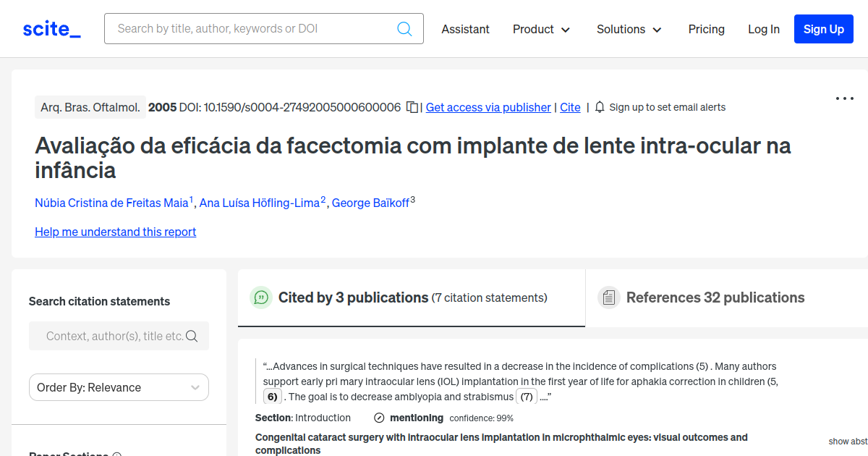
Task: Open Get access via publisher link
Action: click(x=488, y=107)
